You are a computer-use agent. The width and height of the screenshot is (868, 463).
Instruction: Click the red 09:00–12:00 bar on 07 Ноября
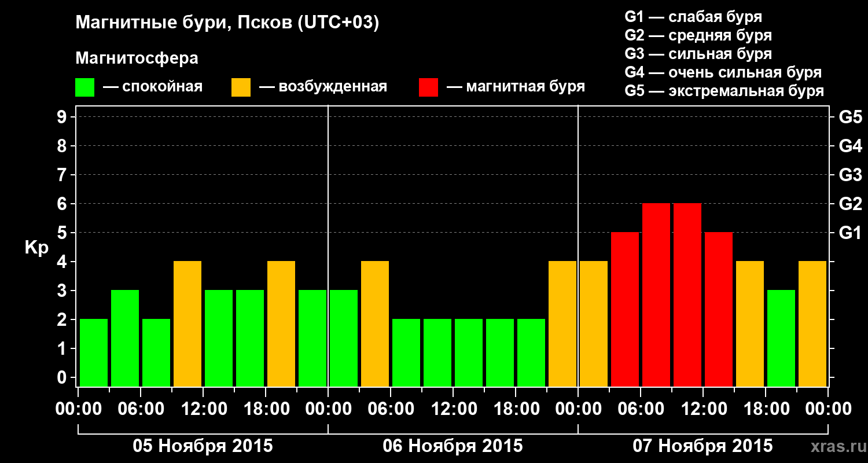687,295
